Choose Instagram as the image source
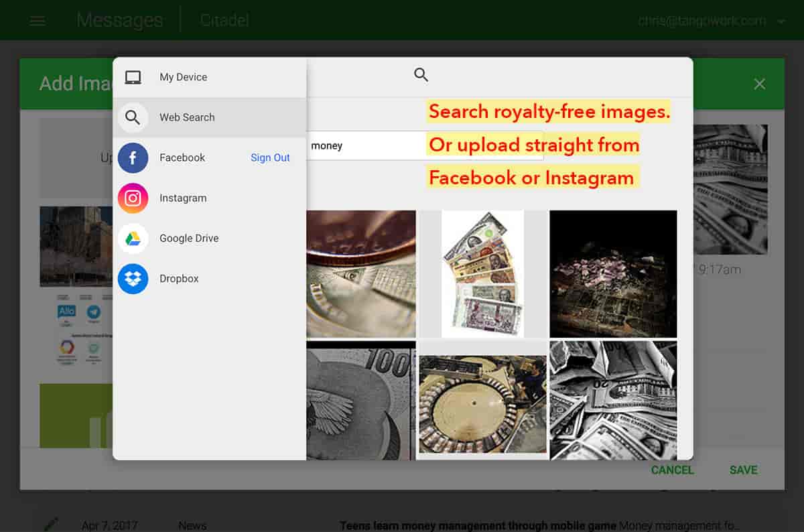The width and height of the screenshot is (804, 532). (210, 198)
